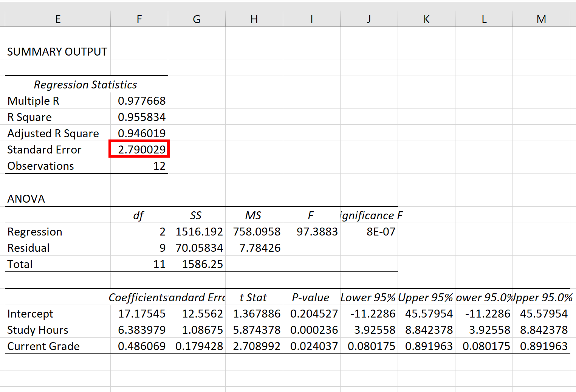This screenshot has height=392, width=576.
Task: Click the t Stat column heading
Action: pos(254,297)
